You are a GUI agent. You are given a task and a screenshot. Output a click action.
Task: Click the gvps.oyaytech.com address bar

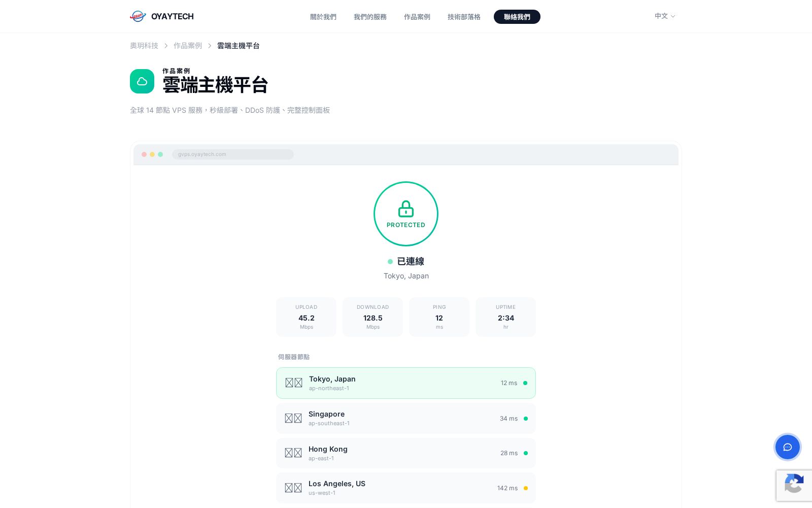232,154
